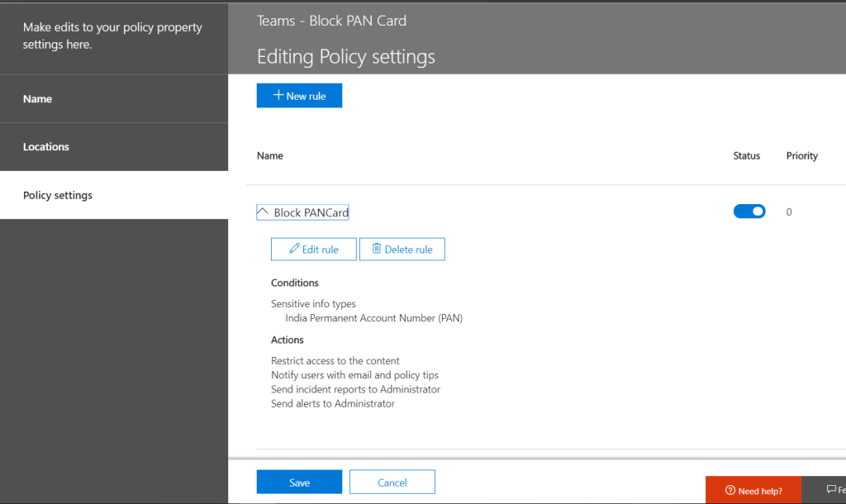
Task: Switch to the Locations section
Action: [46, 147]
